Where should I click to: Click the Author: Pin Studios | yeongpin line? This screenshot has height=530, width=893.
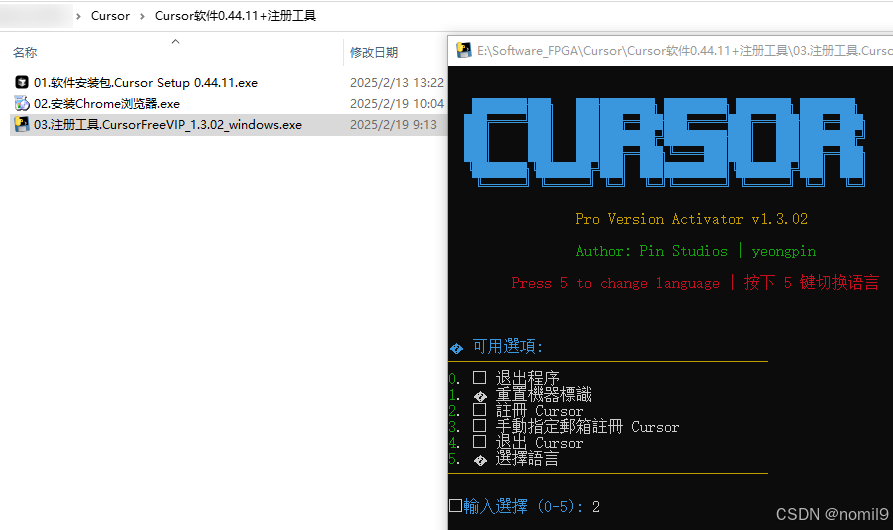click(x=695, y=251)
